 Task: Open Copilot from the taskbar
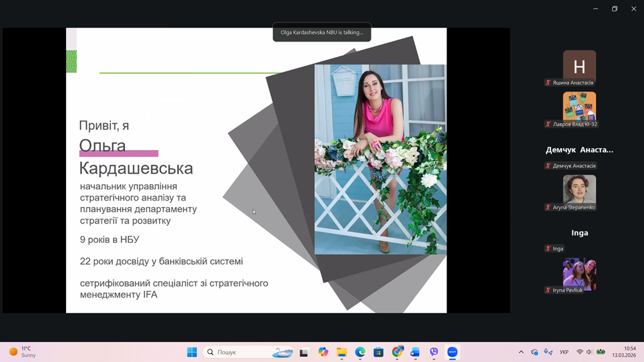(x=323, y=352)
